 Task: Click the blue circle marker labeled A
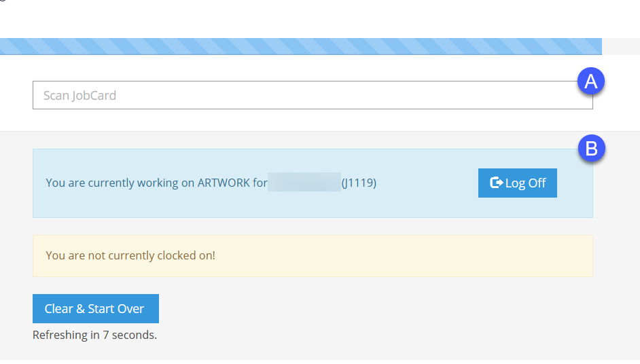[x=591, y=81]
